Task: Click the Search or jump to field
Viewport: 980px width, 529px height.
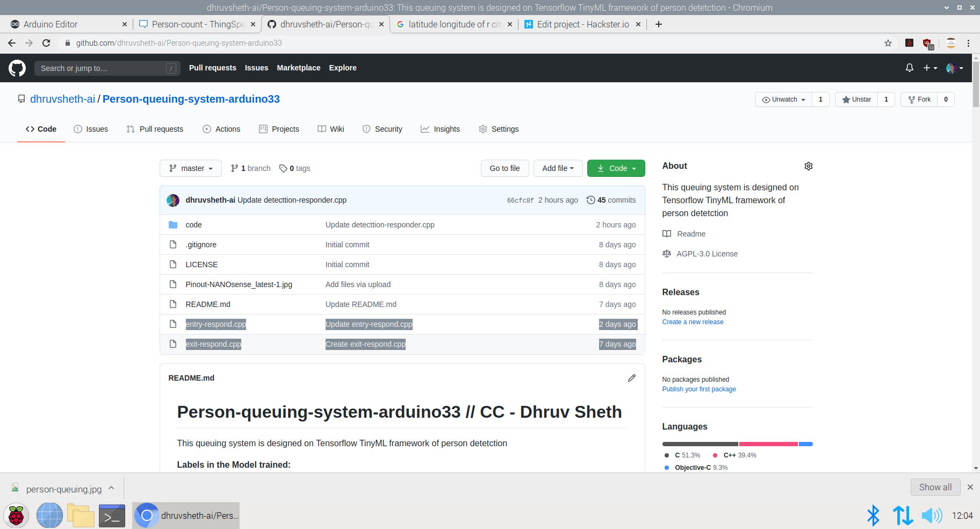Action: point(102,68)
